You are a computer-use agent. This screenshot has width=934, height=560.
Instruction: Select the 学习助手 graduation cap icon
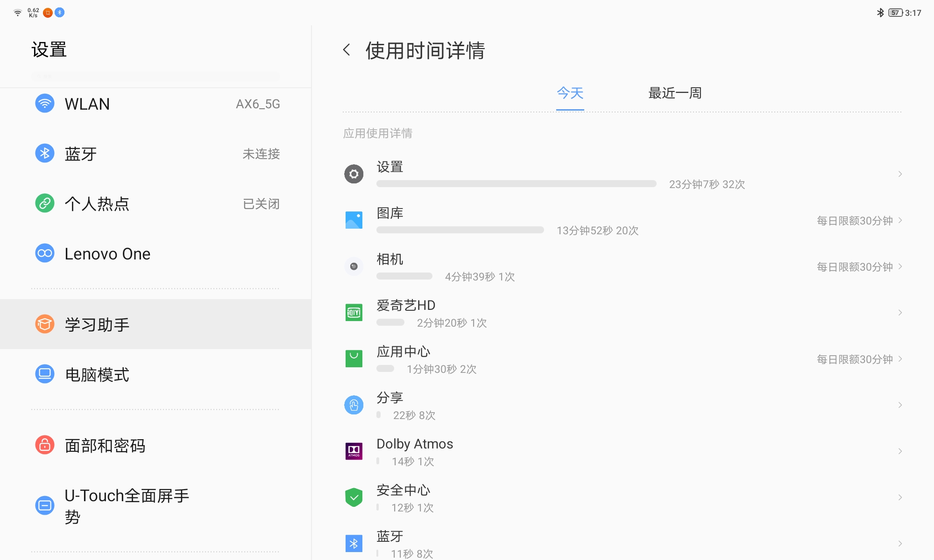44,324
